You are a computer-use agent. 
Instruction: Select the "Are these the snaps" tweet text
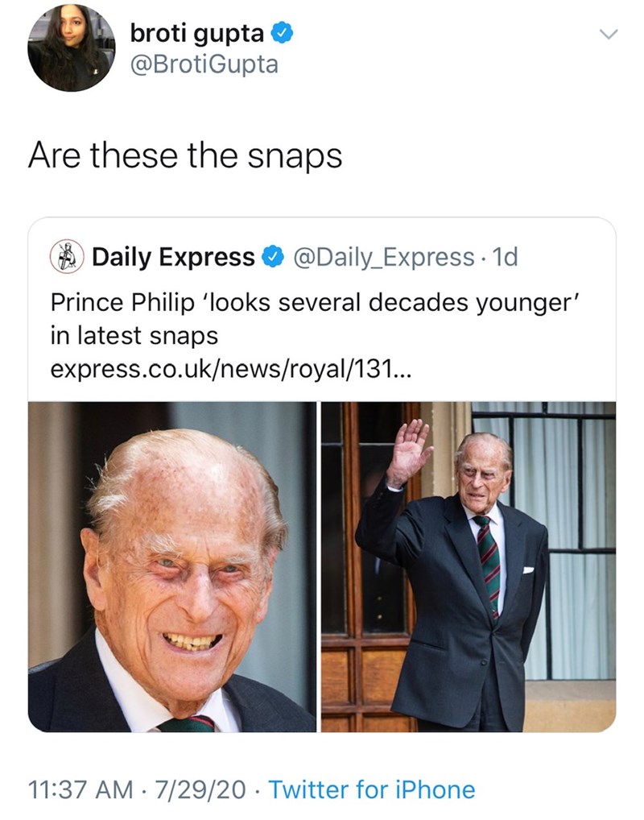pos(185,155)
